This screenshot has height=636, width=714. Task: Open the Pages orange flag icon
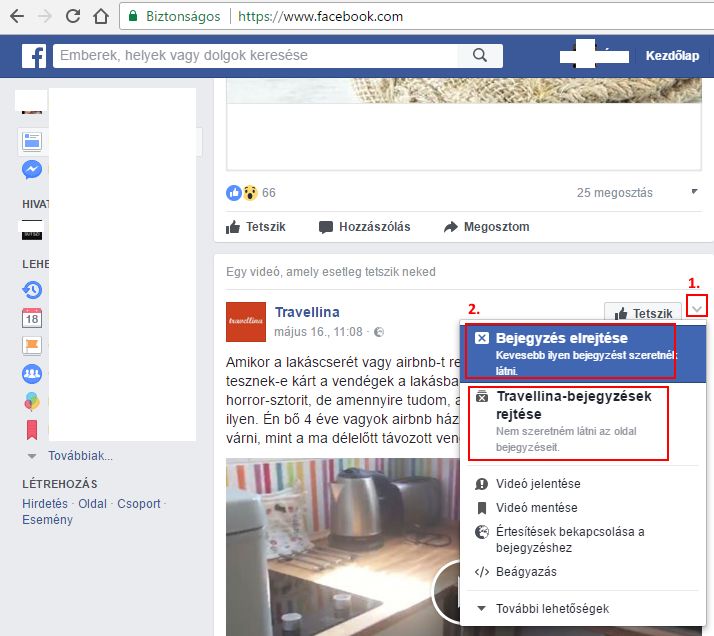tap(32, 346)
